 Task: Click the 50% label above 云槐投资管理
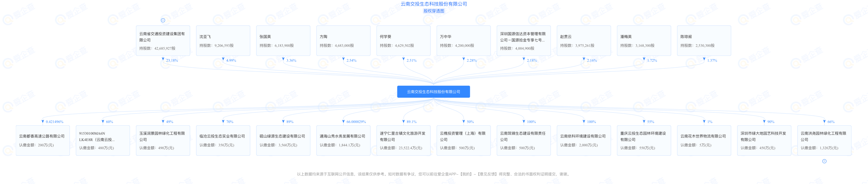coord(470,122)
